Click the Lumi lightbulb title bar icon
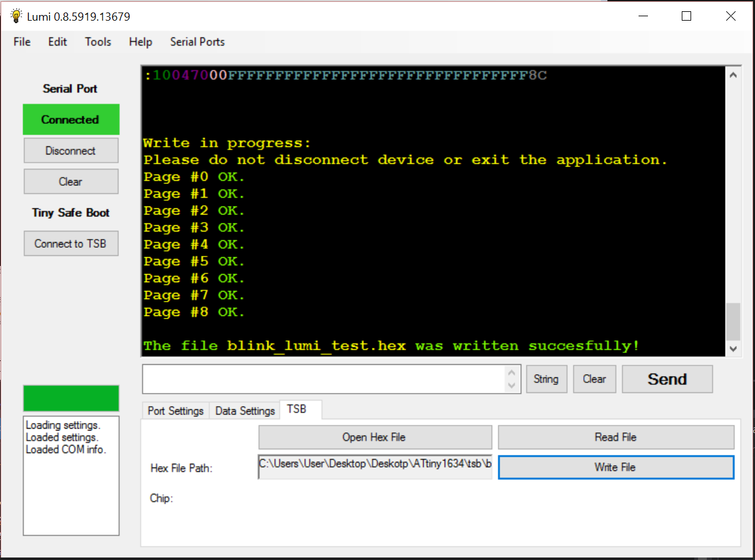This screenshot has height=560, width=755. click(x=16, y=16)
